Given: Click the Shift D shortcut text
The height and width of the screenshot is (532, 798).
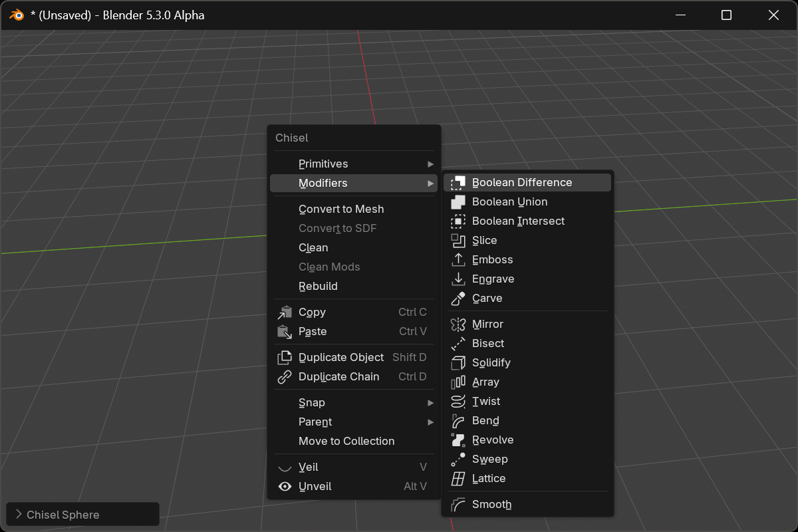Looking at the screenshot, I should [x=410, y=358].
